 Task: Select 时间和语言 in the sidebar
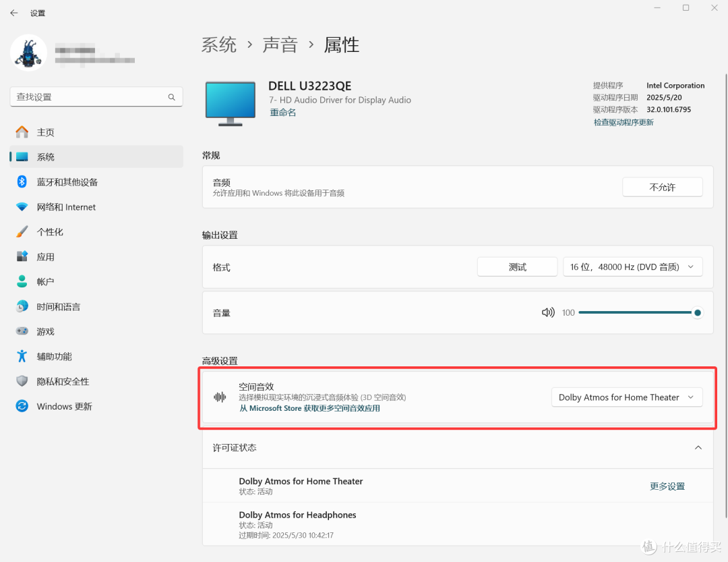point(96,306)
